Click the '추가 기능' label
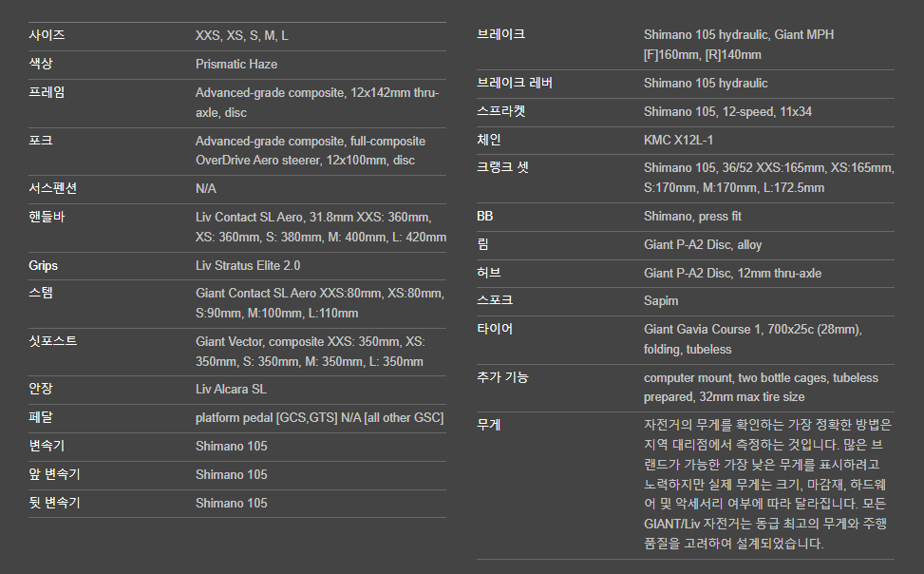Viewport: 924px width, 574px height. [502, 377]
